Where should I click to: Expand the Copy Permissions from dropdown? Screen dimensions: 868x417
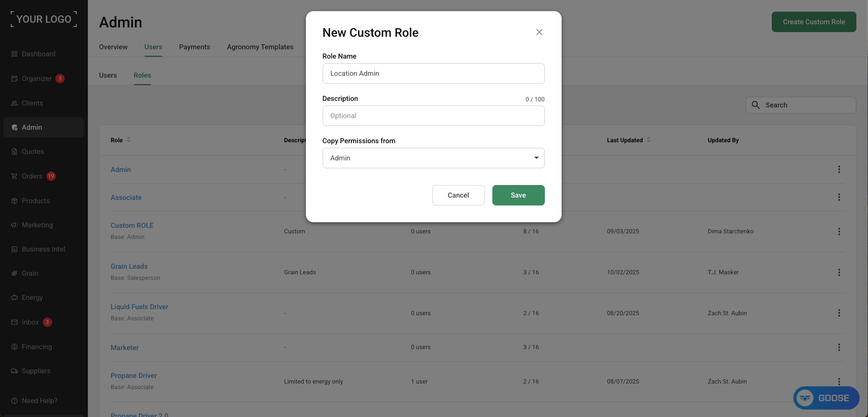[433, 158]
